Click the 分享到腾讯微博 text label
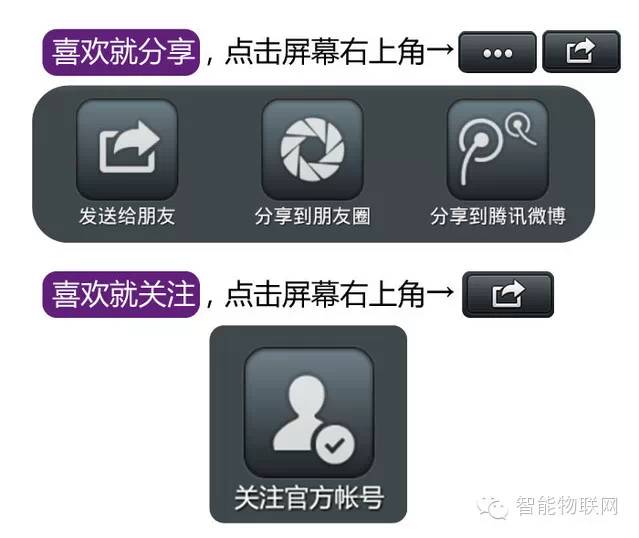The height and width of the screenshot is (538, 639). click(498, 216)
